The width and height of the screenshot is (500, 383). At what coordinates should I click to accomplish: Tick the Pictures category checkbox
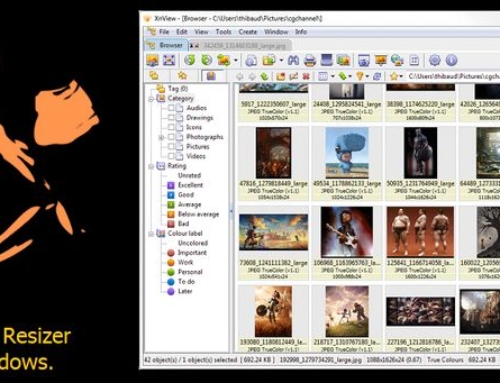[x=171, y=147]
